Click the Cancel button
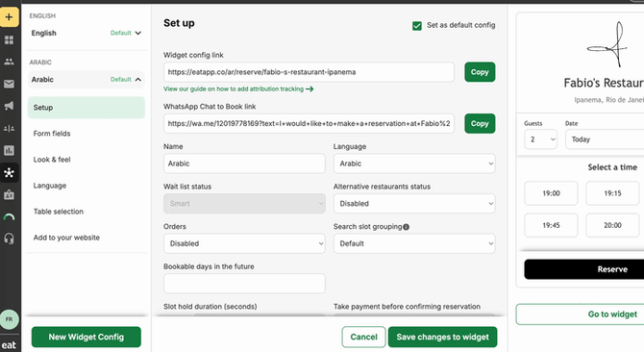Image resolution: width=644 pixels, height=352 pixels. coord(363,337)
